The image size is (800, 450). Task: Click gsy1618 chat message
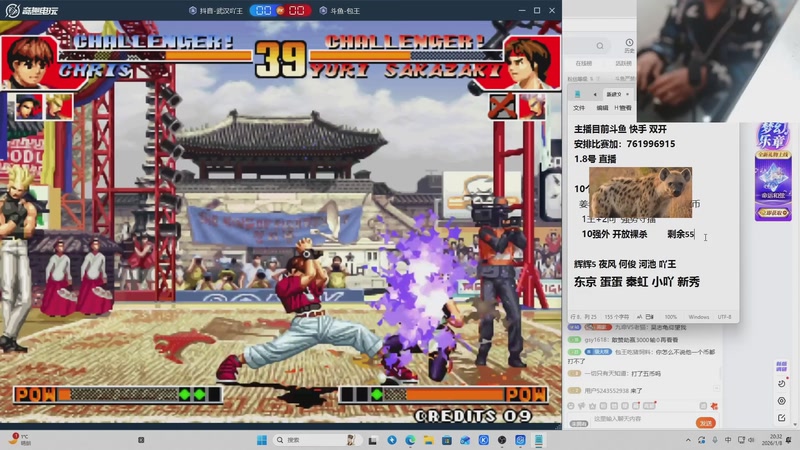coord(623,340)
